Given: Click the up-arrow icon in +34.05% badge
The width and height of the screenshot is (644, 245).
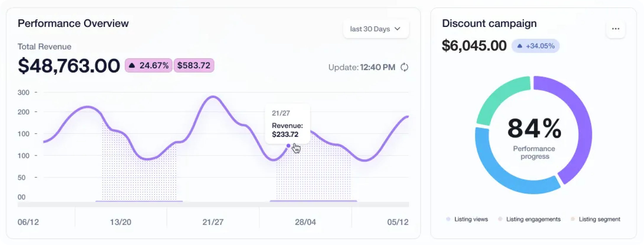Looking at the screenshot, I should point(520,46).
